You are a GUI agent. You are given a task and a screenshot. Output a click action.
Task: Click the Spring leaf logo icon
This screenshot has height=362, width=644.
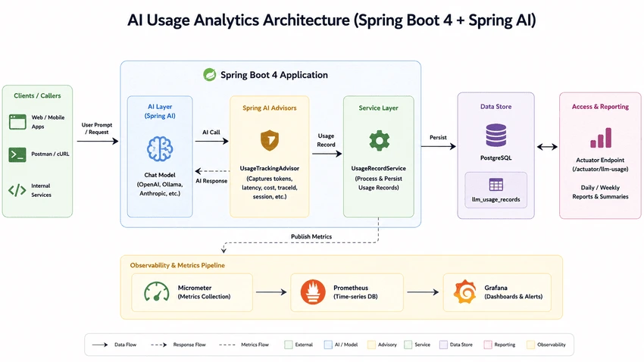click(x=209, y=75)
